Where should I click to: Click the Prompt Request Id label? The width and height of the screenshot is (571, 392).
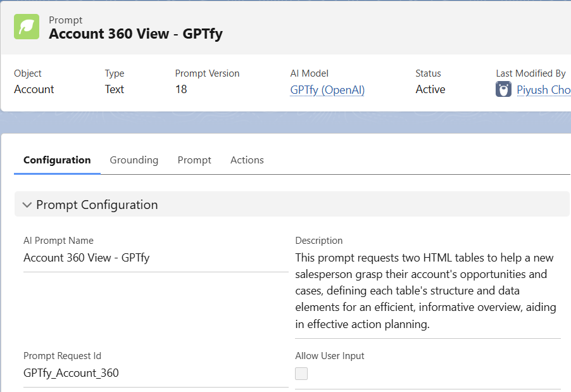(62, 356)
